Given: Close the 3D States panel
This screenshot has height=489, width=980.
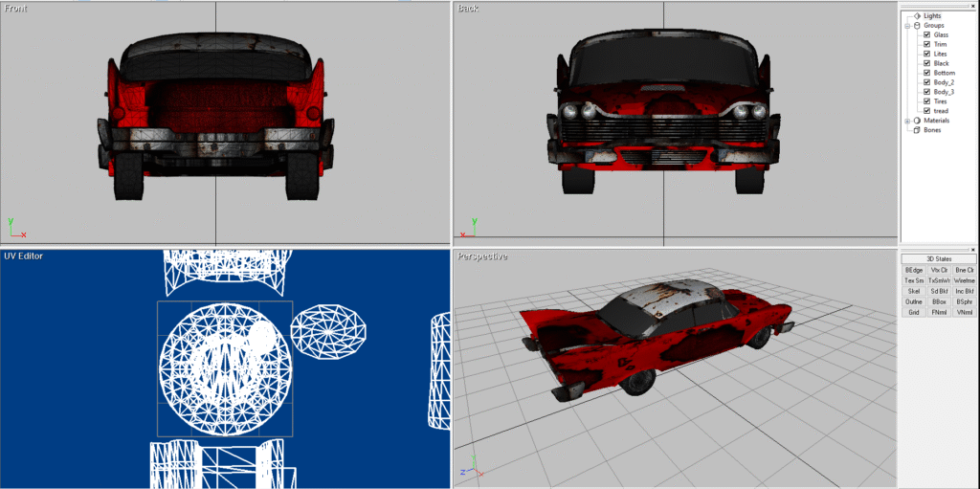Looking at the screenshot, I should click(x=974, y=249).
